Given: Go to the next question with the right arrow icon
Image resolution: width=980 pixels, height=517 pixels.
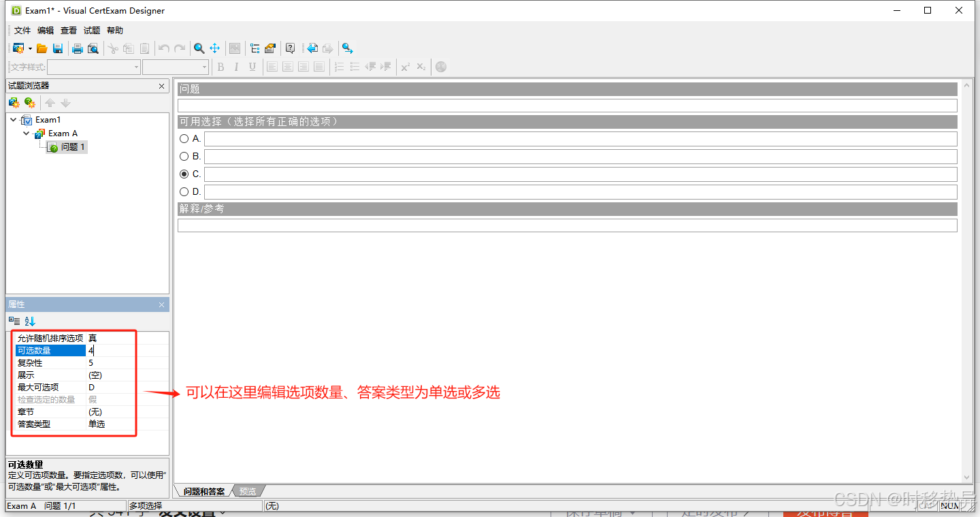Looking at the screenshot, I should click(x=328, y=48).
